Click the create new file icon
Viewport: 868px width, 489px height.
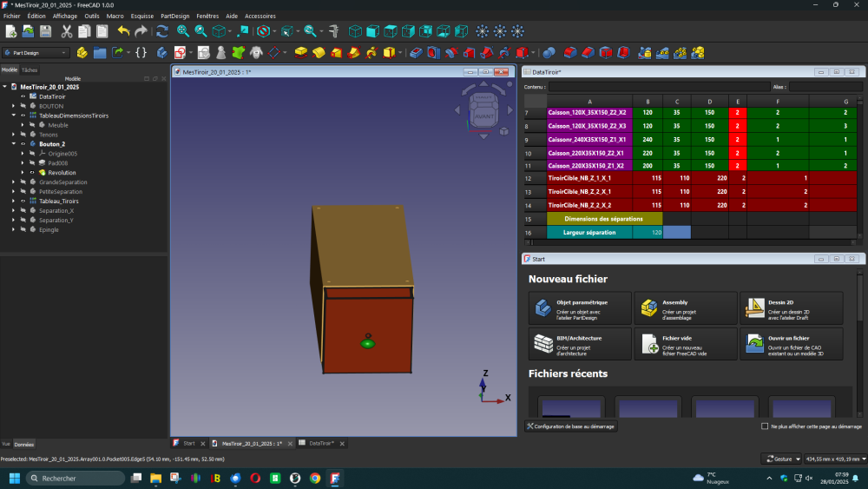[10, 31]
